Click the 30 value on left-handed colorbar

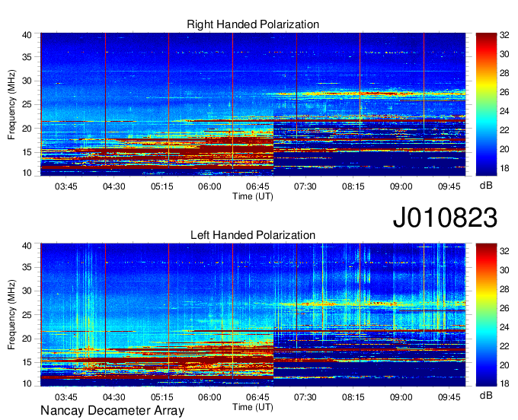(x=504, y=270)
